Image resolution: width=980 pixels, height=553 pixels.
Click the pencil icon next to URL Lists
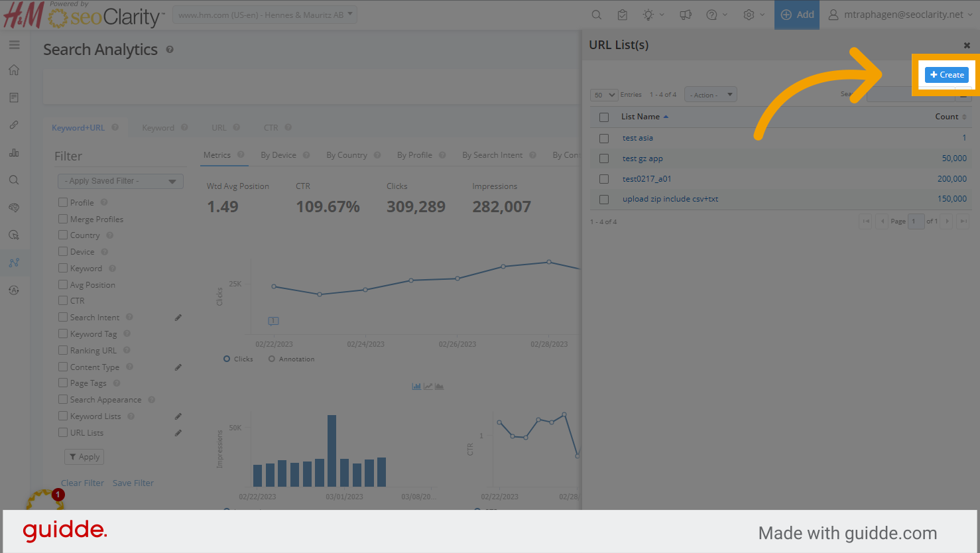(178, 433)
